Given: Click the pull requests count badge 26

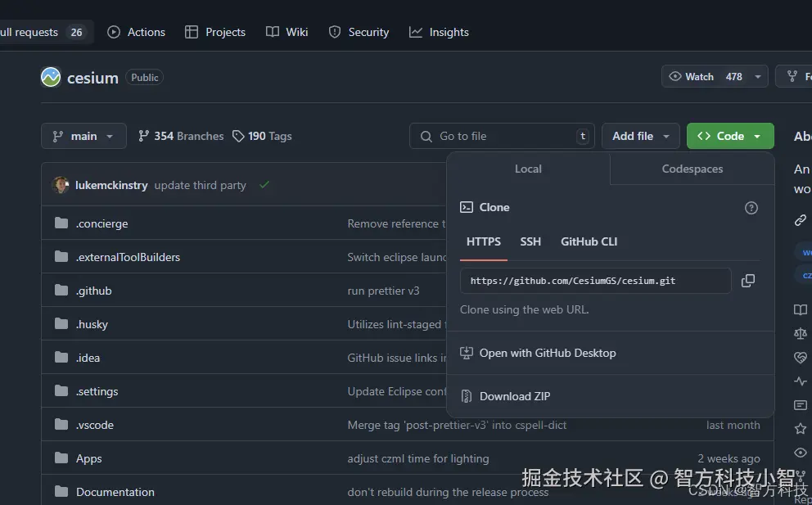Looking at the screenshot, I should pos(77,32).
